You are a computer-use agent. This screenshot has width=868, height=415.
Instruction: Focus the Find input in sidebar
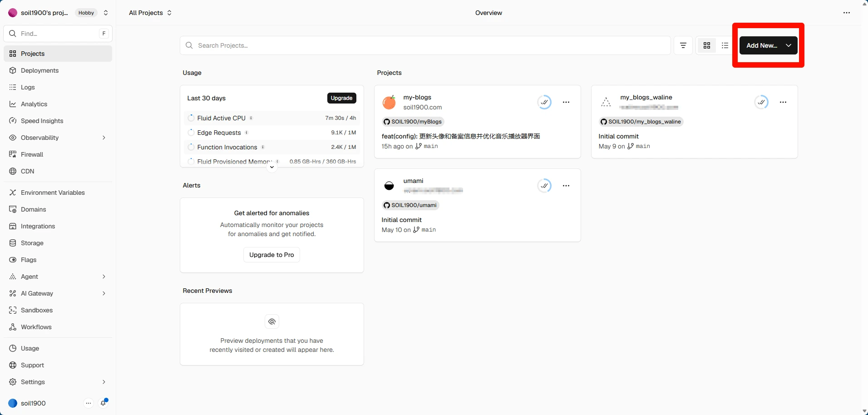click(x=58, y=34)
